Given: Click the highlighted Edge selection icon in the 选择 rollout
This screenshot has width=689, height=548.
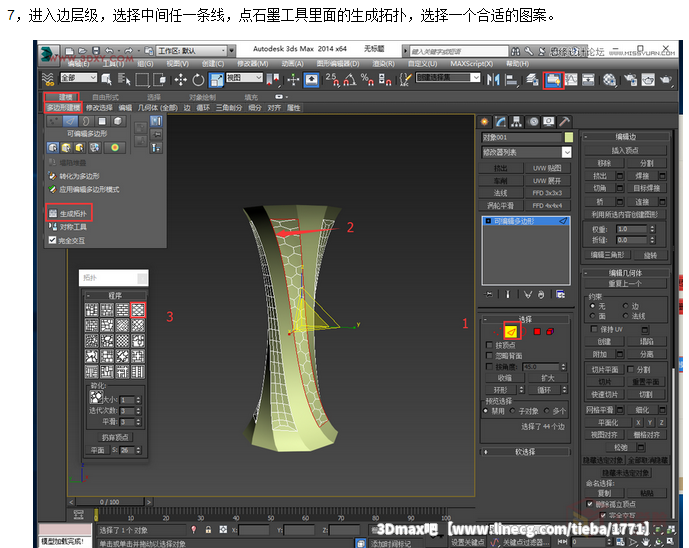Looking at the screenshot, I should point(511,331).
